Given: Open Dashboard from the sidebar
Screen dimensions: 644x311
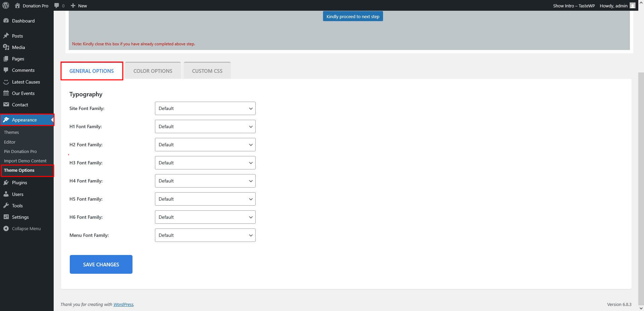Looking at the screenshot, I should (x=23, y=21).
